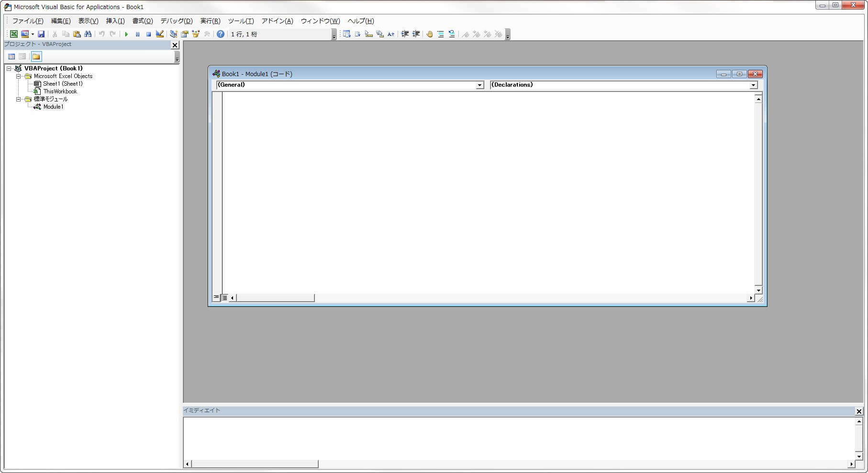Open the Insert object dropdown arrow
Image resolution: width=868 pixels, height=473 pixels.
tap(33, 34)
